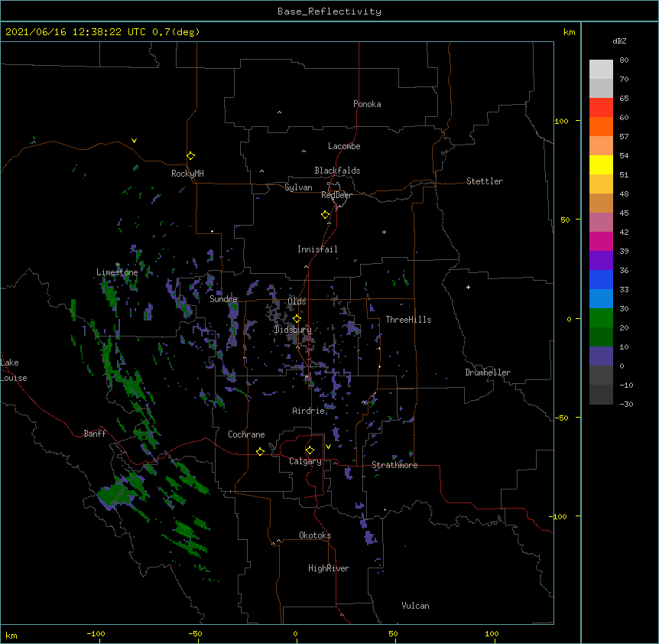Click the dBZ legend heading
The image size is (659, 644).
[x=619, y=41]
